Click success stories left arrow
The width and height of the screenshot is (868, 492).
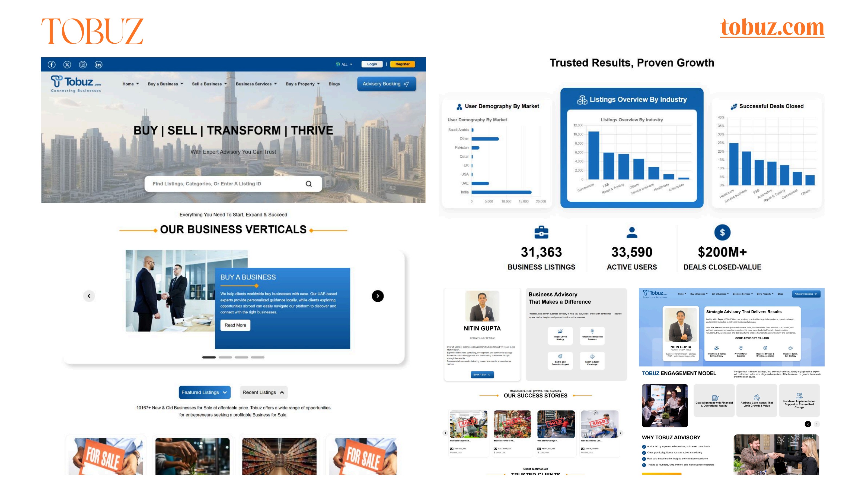tap(445, 433)
